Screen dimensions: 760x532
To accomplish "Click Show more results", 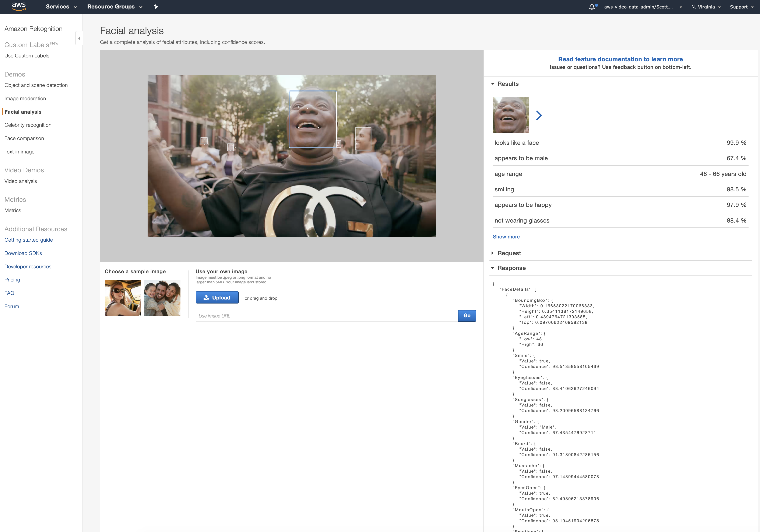I will (x=506, y=237).
